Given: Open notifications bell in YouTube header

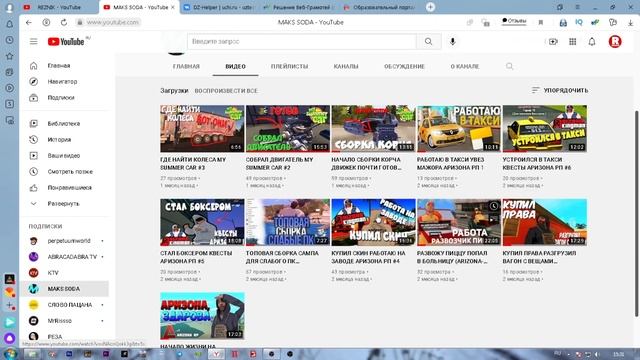Looking at the screenshot, I should [592, 42].
